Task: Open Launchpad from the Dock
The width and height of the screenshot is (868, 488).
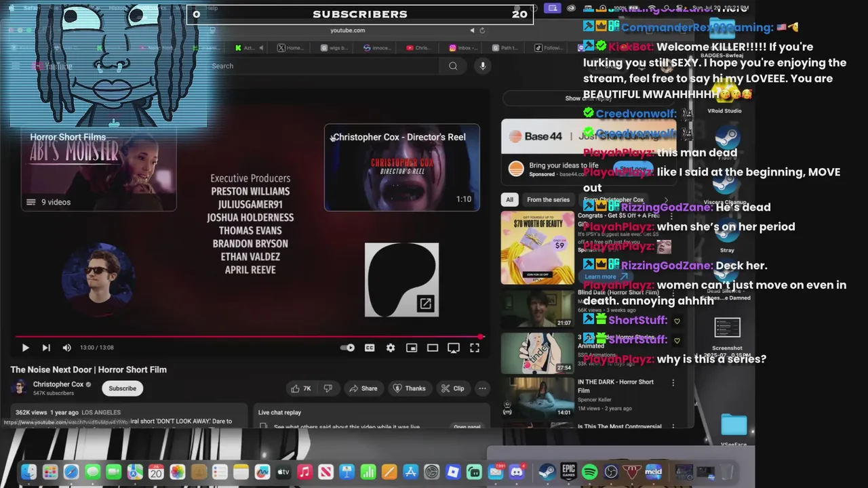Action: (50, 472)
